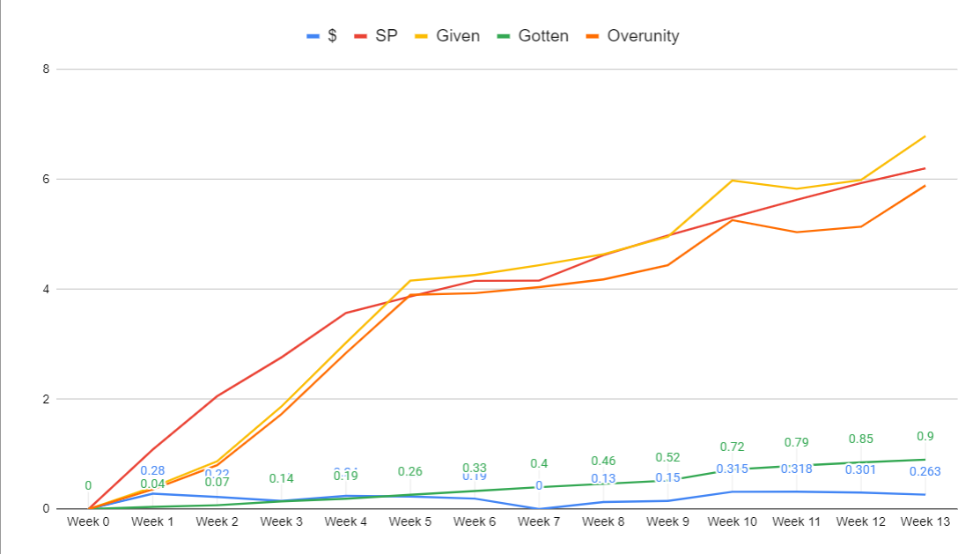This screenshot has height=554, width=980.
Task: Click the y-axis value 8
Action: 46,70
